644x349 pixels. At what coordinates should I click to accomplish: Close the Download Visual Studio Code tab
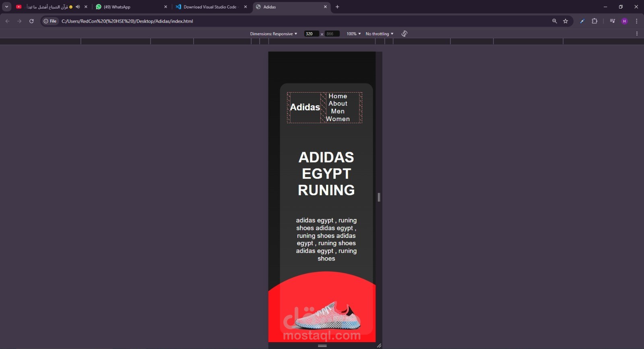(x=246, y=7)
